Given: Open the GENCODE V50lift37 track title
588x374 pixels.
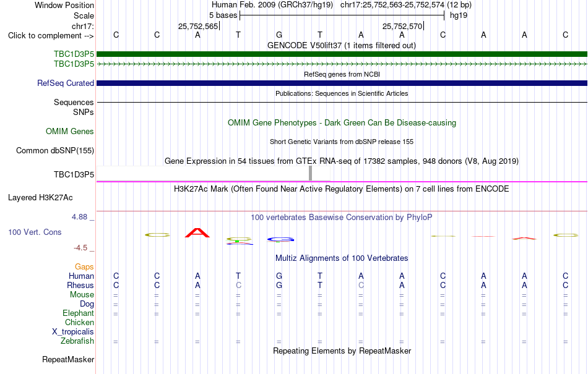Looking at the screenshot, I should 341,46.
